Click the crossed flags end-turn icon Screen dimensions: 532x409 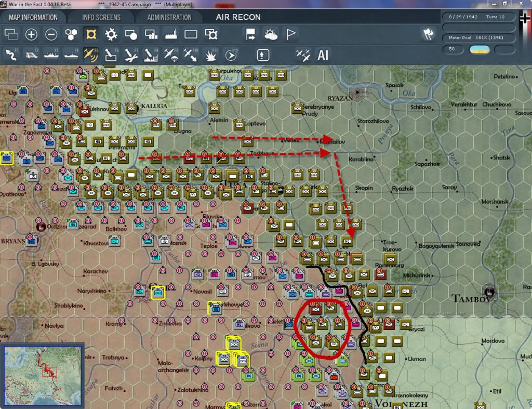coord(428,34)
